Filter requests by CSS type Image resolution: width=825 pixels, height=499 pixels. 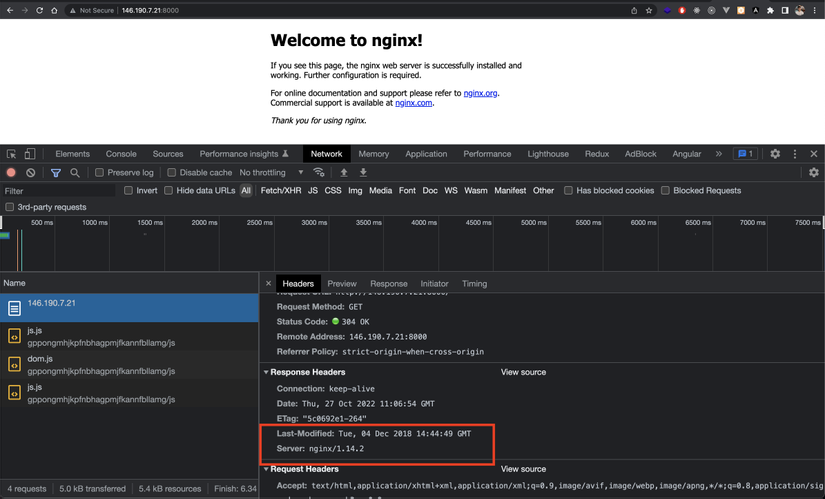(x=333, y=191)
